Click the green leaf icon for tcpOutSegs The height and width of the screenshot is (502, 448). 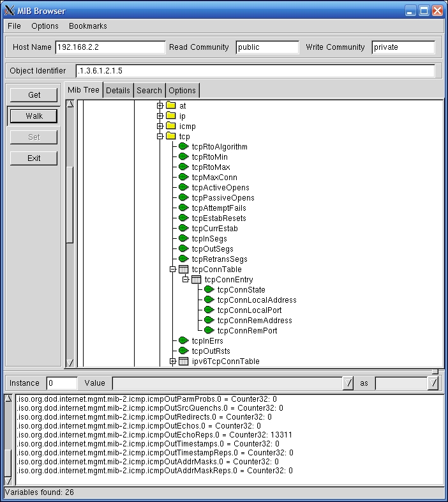tap(184, 248)
